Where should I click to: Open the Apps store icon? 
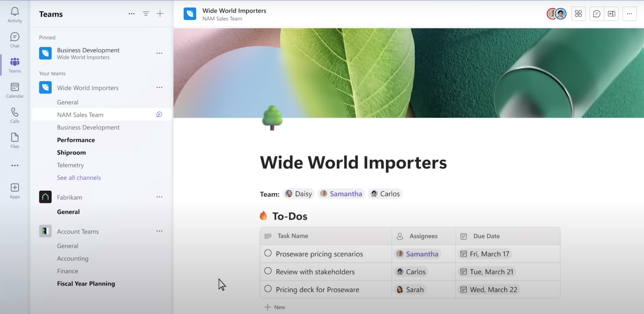[x=15, y=191]
